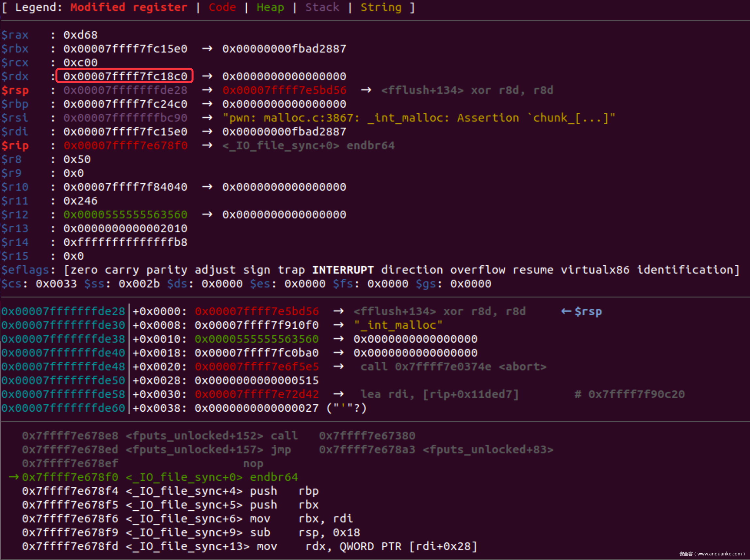This screenshot has height=560, width=750.
Task: Click the 'Modified register' legend text
Action: tap(128, 7)
